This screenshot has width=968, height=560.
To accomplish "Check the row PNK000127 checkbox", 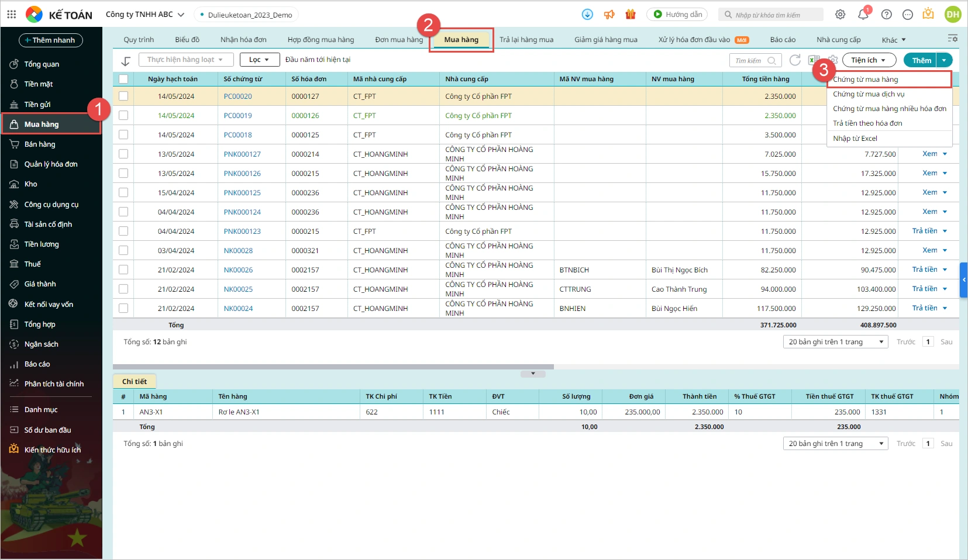I will pyautogui.click(x=123, y=154).
